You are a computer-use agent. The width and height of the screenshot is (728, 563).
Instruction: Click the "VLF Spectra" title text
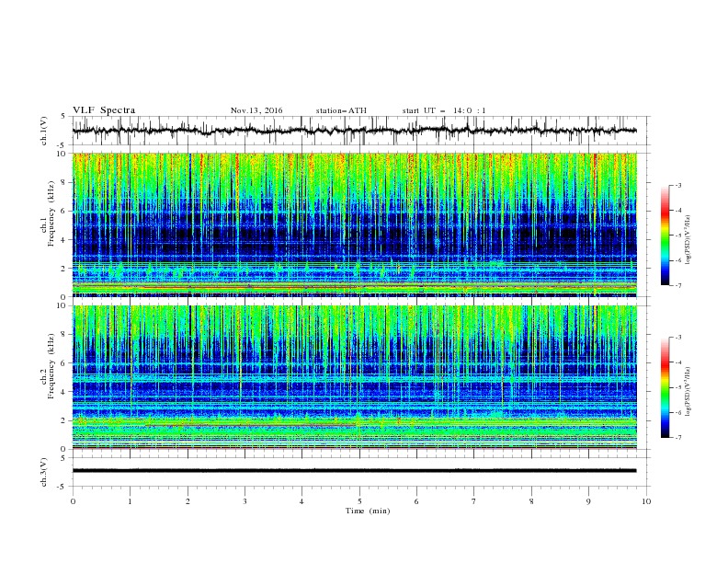(104, 110)
